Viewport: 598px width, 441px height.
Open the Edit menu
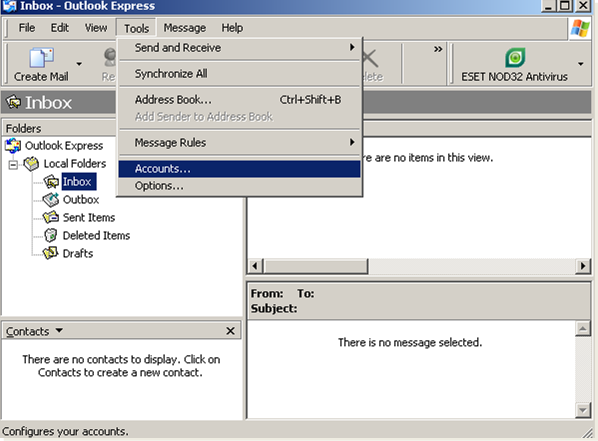coord(60,28)
